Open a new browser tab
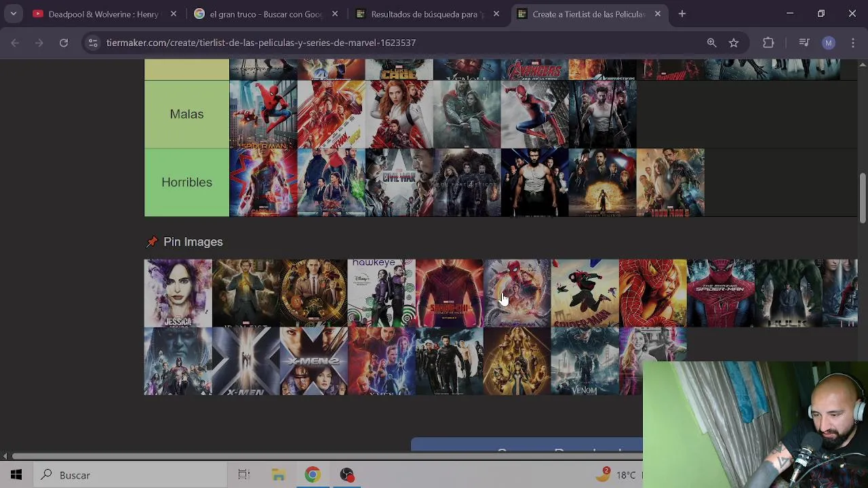This screenshot has height=488, width=868. point(682,14)
